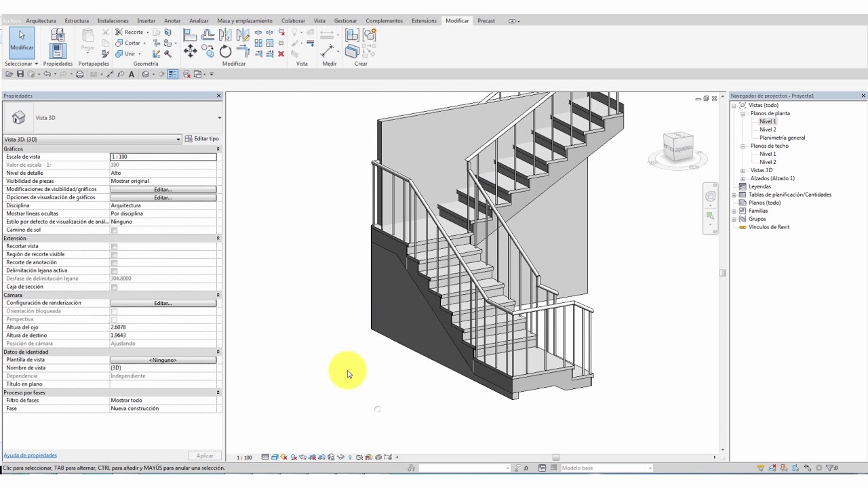
Task: Collapse the Gráficos properties section
Action: click(x=218, y=149)
